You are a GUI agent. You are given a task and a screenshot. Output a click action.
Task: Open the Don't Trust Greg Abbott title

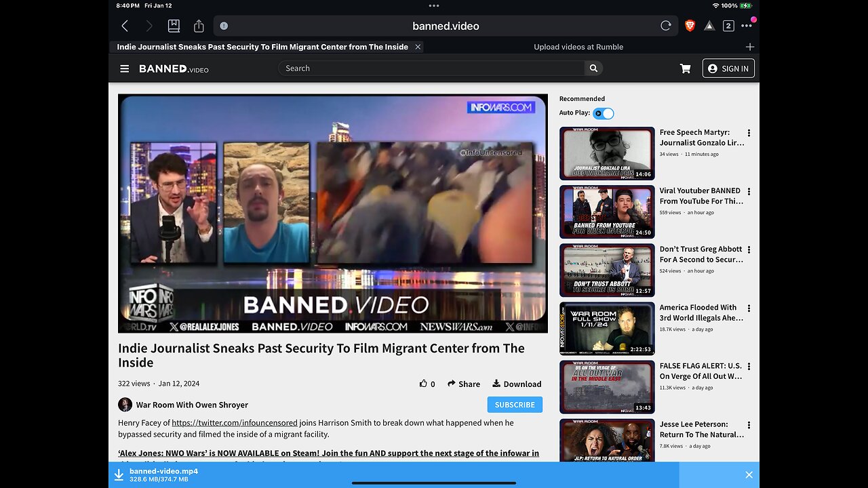tap(701, 254)
